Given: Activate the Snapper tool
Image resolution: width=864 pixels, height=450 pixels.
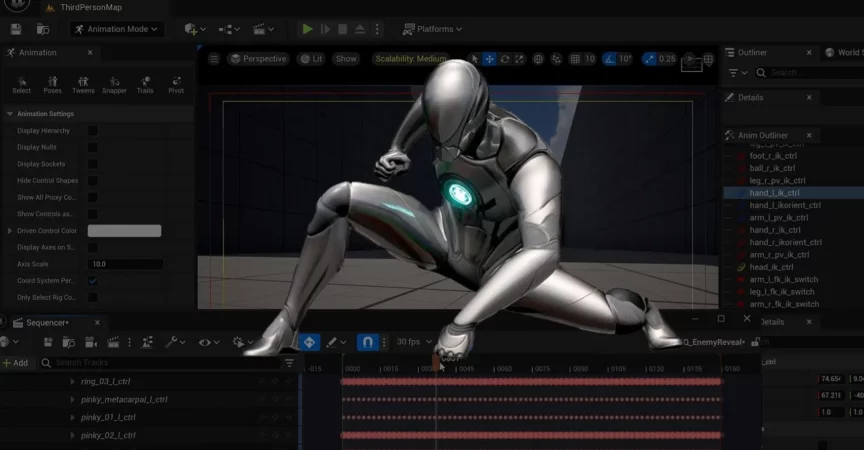Looking at the screenshot, I should pos(114,84).
